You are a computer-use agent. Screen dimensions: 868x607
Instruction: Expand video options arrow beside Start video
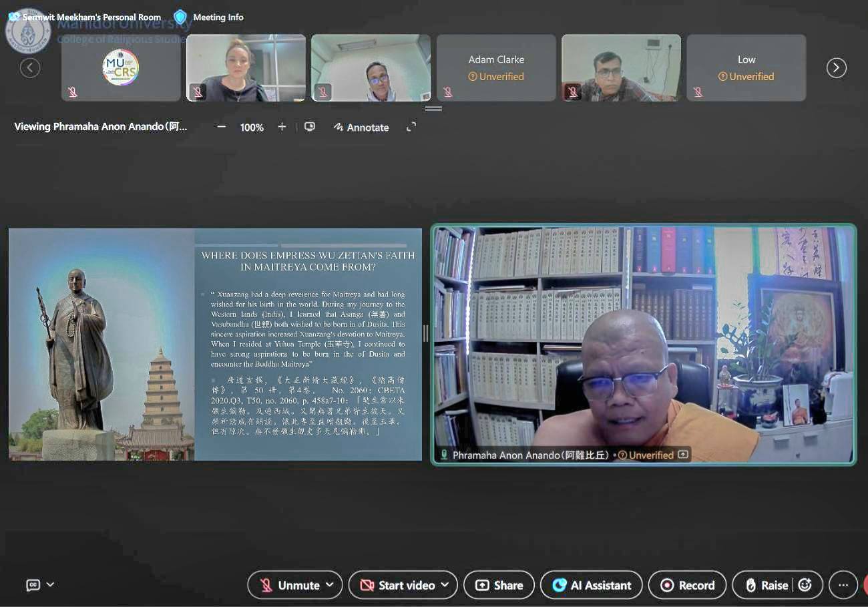point(445,585)
